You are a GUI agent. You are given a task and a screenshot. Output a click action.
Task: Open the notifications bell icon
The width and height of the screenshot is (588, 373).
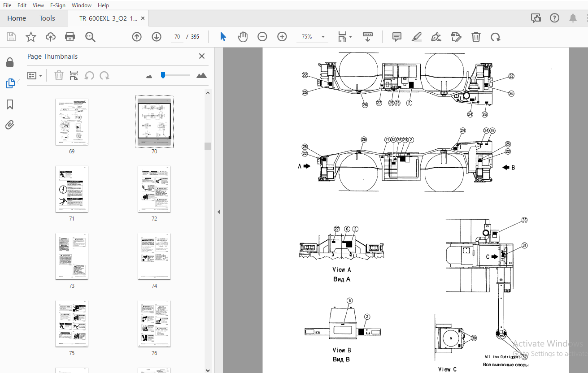573,18
